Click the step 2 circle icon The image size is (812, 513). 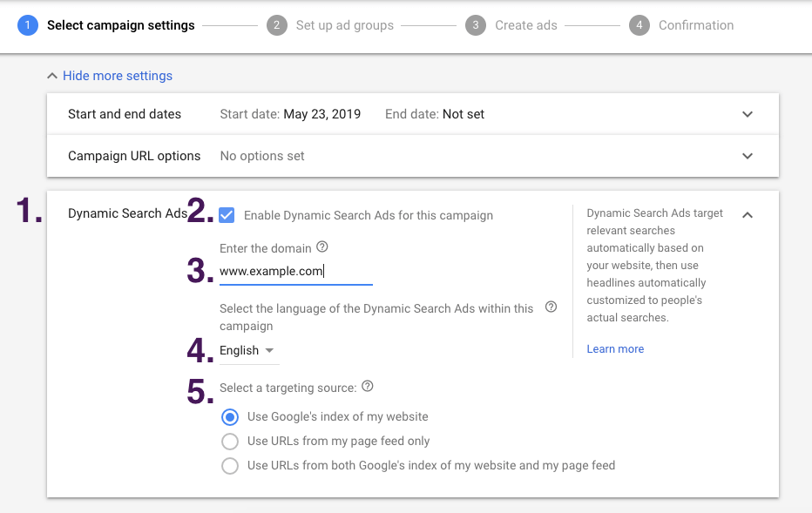[x=277, y=25]
